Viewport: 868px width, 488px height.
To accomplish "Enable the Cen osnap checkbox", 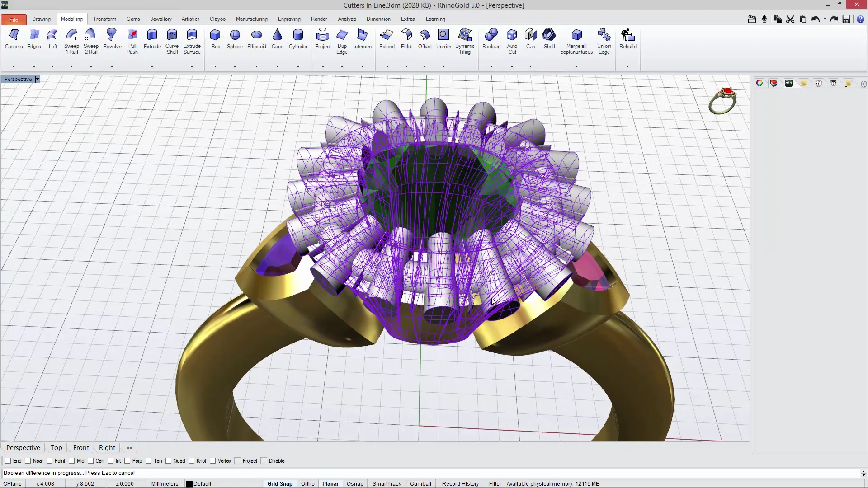I will pos(91,461).
